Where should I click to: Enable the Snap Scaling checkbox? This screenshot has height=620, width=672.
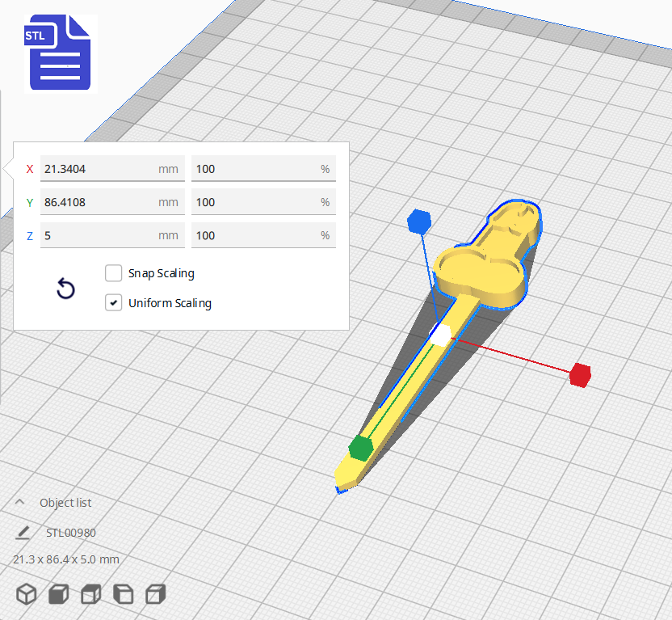click(x=114, y=273)
